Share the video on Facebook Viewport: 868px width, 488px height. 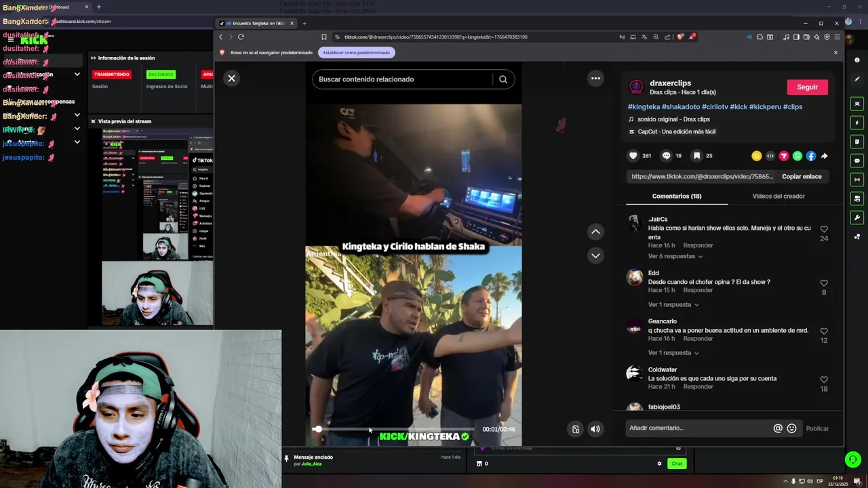click(x=811, y=156)
